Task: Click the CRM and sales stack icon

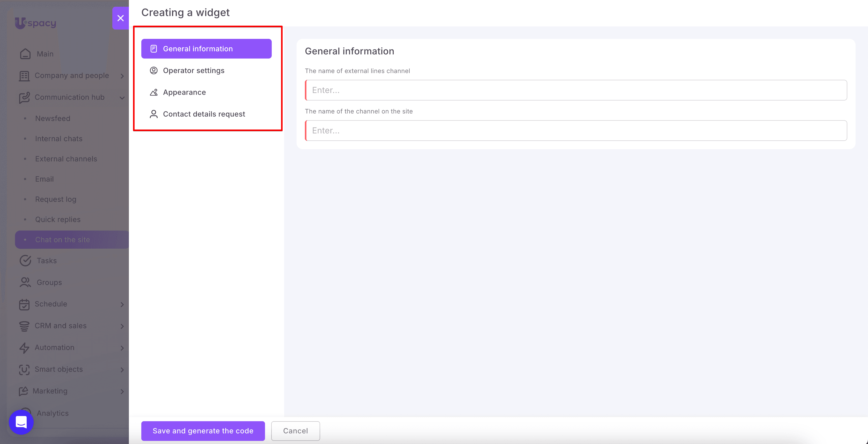Action: pyautogui.click(x=24, y=326)
